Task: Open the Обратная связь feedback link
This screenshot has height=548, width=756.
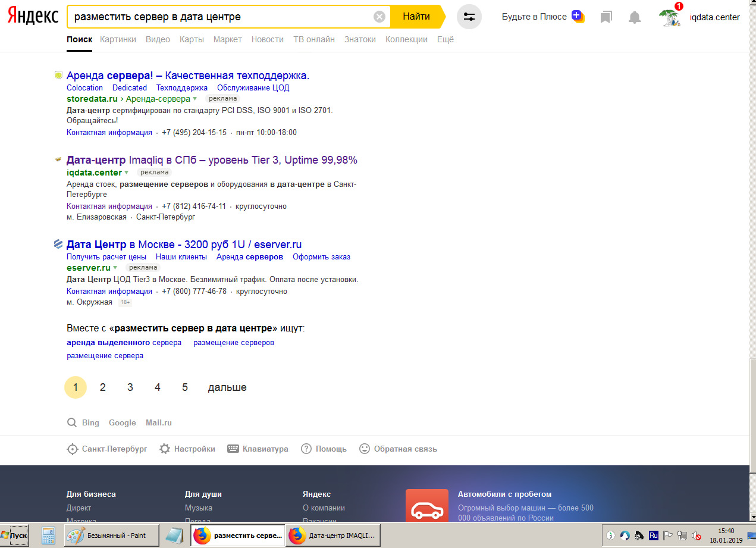Action: pyautogui.click(x=399, y=449)
